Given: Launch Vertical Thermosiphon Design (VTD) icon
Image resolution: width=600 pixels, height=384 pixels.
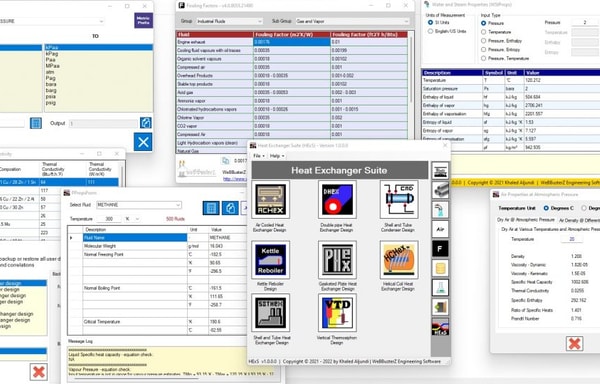Looking at the screenshot, I should pyautogui.click(x=337, y=313).
